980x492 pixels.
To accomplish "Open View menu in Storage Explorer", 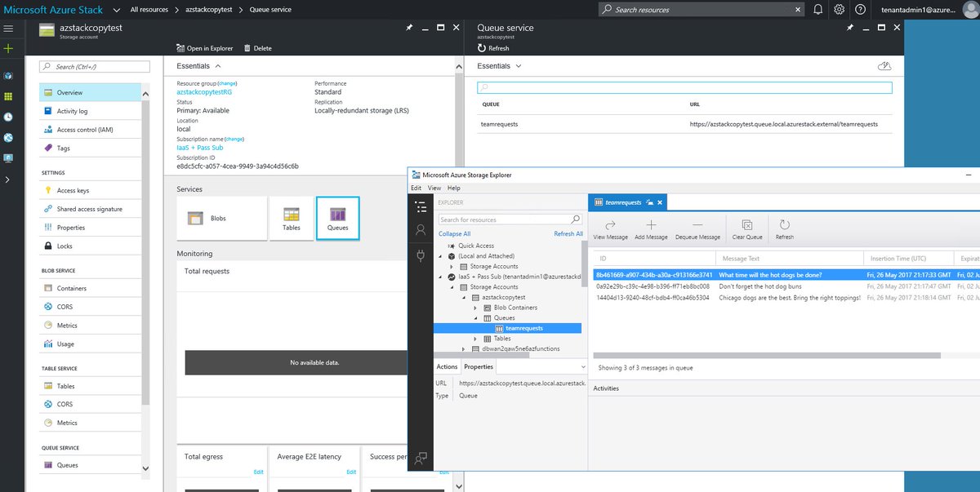I will click(x=434, y=188).
